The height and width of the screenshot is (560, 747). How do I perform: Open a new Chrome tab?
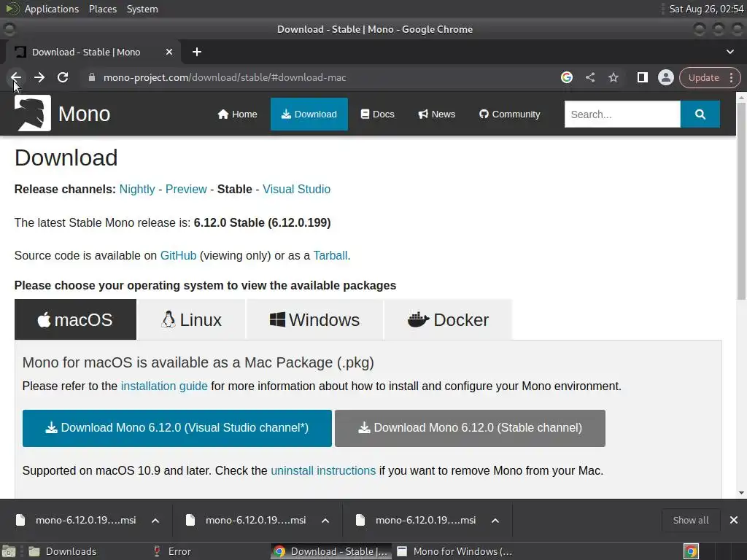tap(197, 52)
